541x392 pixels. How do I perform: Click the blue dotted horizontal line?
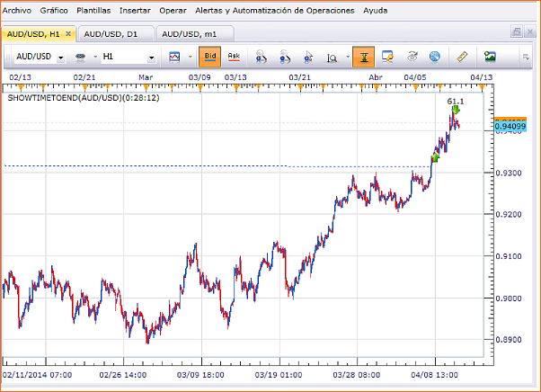tap(217, 166)
